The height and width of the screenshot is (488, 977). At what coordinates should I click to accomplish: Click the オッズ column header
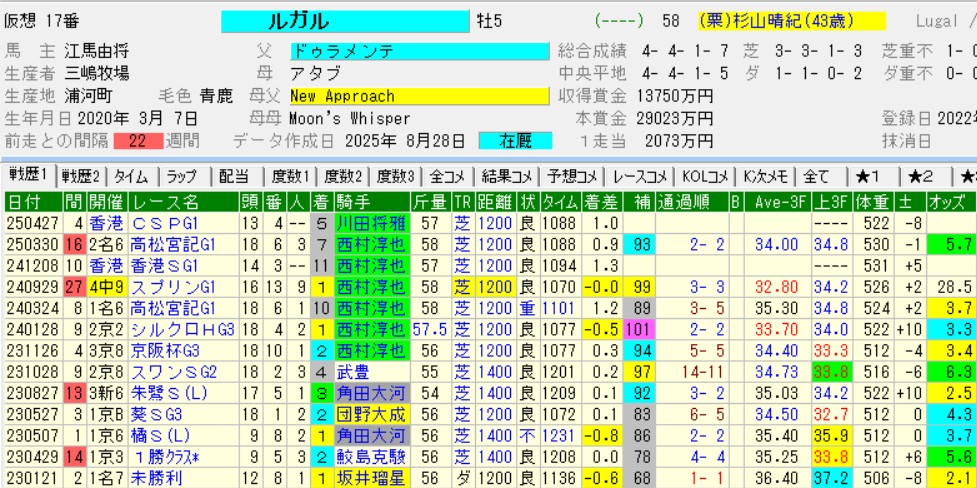tap(950, 201)
